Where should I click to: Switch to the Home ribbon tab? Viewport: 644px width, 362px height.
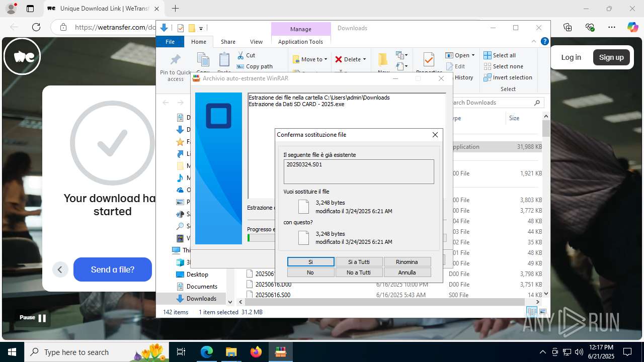click(199, 42)
